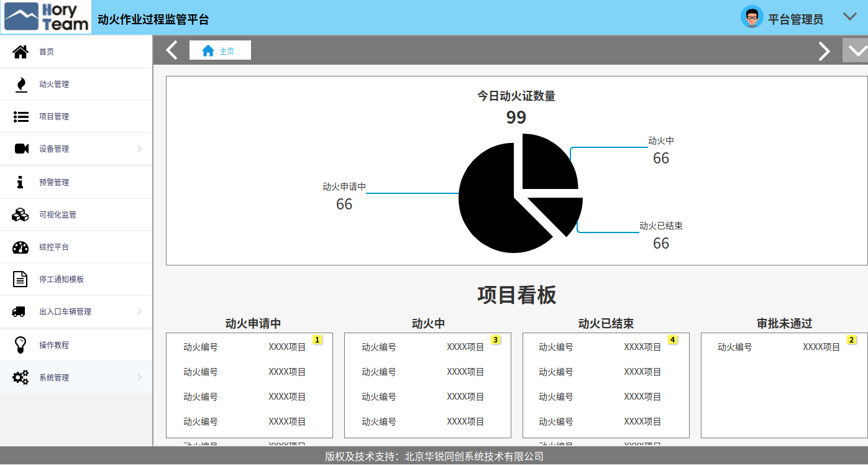Open the tab options dropdown arrow

click(855, 50)
